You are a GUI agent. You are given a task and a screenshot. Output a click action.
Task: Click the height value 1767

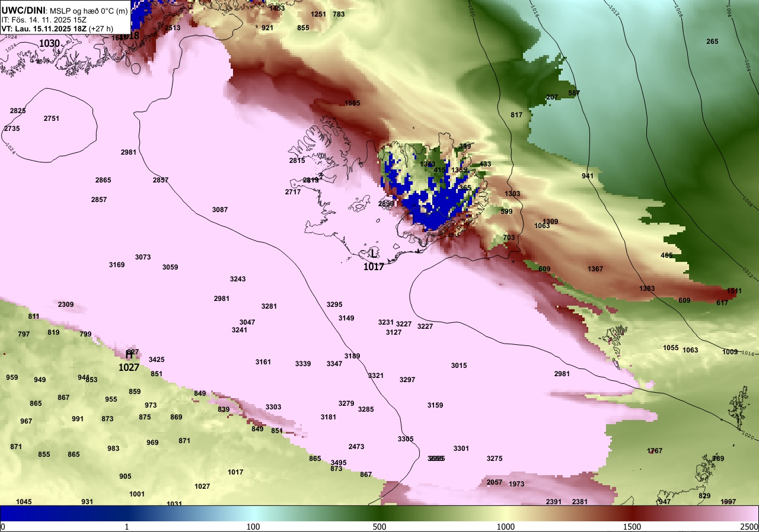(x=655, y=451)
